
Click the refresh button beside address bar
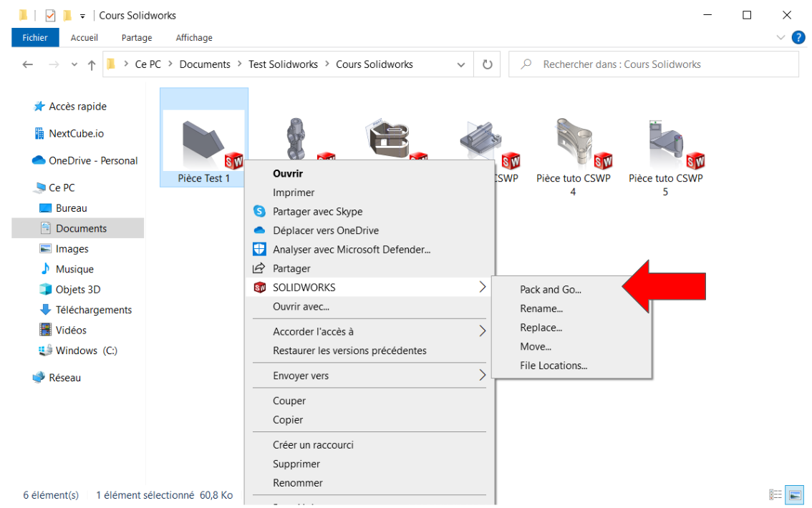488,64
